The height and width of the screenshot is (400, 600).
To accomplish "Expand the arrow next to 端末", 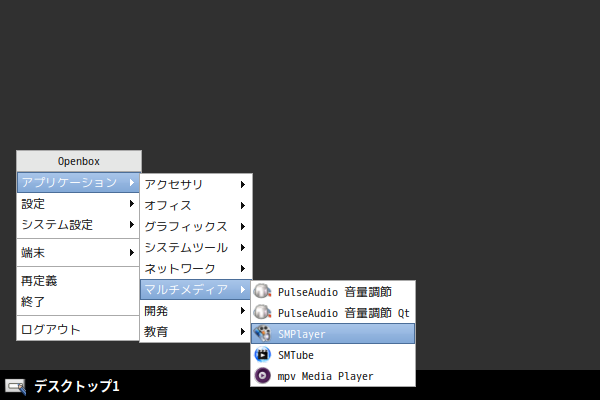I will coord(132,253).
